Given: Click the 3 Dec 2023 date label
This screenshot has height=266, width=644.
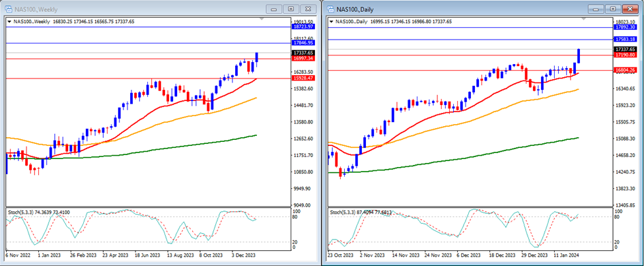Looking at the screenshot, I should pos(244,255).
